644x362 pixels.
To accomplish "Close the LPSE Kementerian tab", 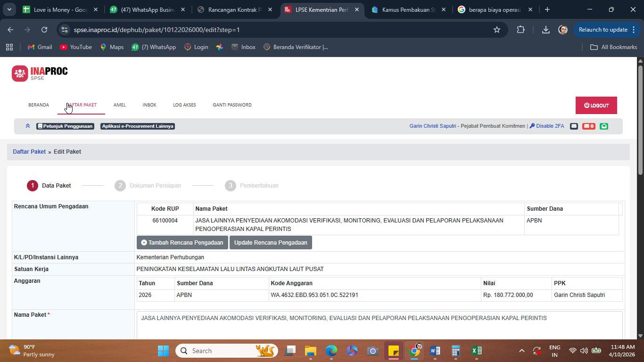I will click(x=357, y=9).
